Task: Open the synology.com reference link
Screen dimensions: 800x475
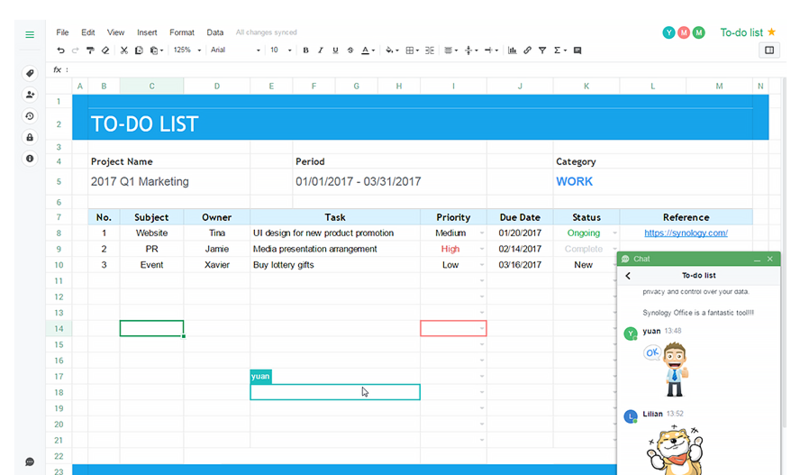Action: (x=685, y=233)
